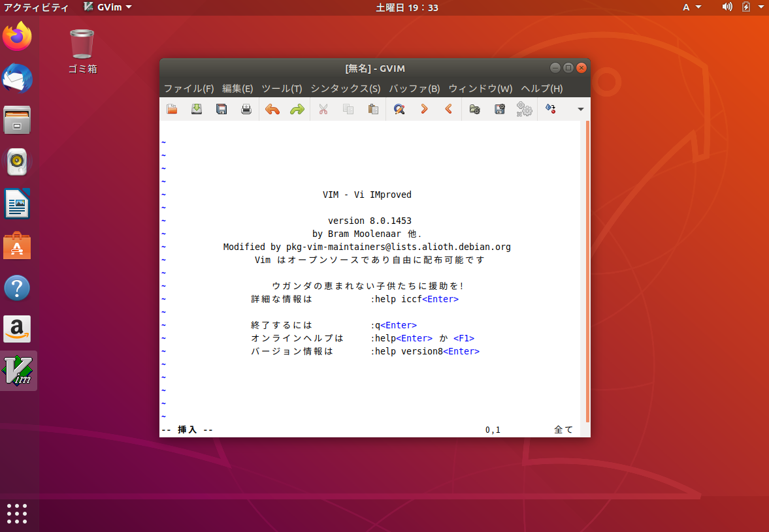Save the current file via toolbar
This screenshot has width=769, height=532.
(x=197, y=109)
